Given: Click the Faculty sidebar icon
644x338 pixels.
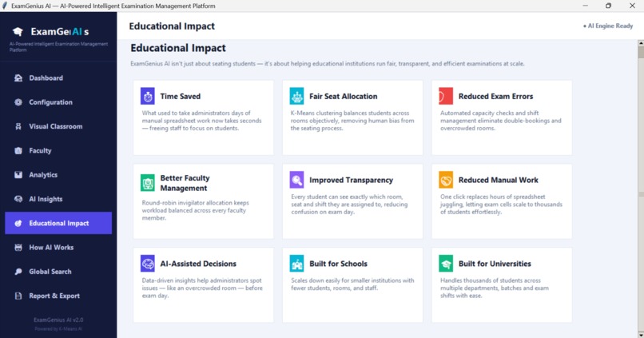Looking at the screenshot, I should [x=18, y=151].
